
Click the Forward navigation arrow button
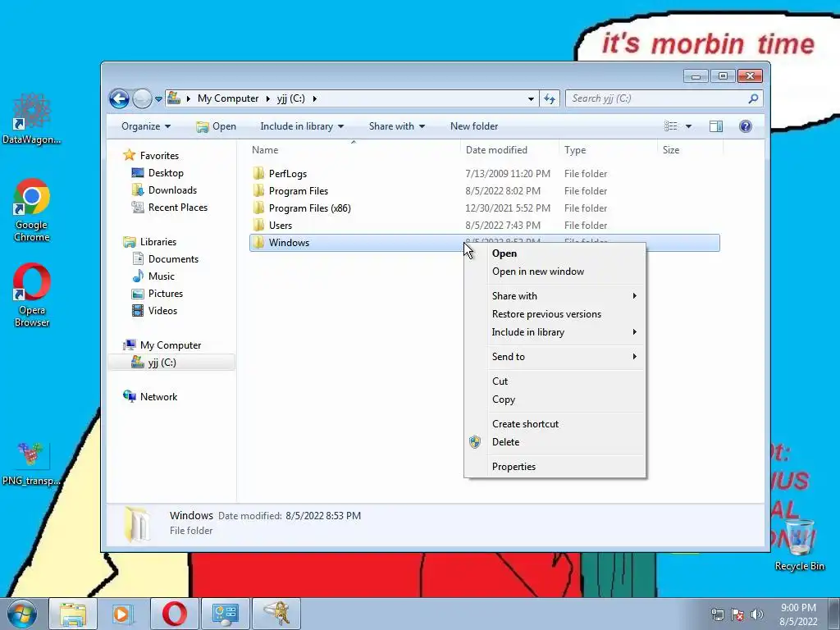[142, 98]
